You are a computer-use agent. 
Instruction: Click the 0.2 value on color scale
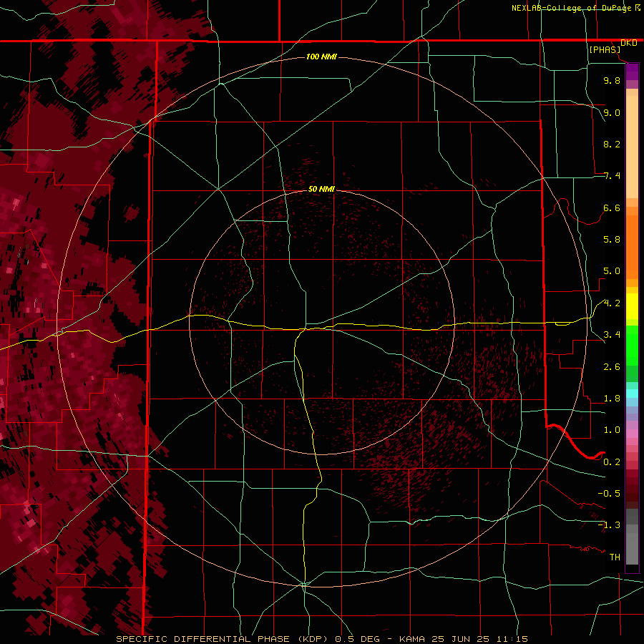[612, 462]
